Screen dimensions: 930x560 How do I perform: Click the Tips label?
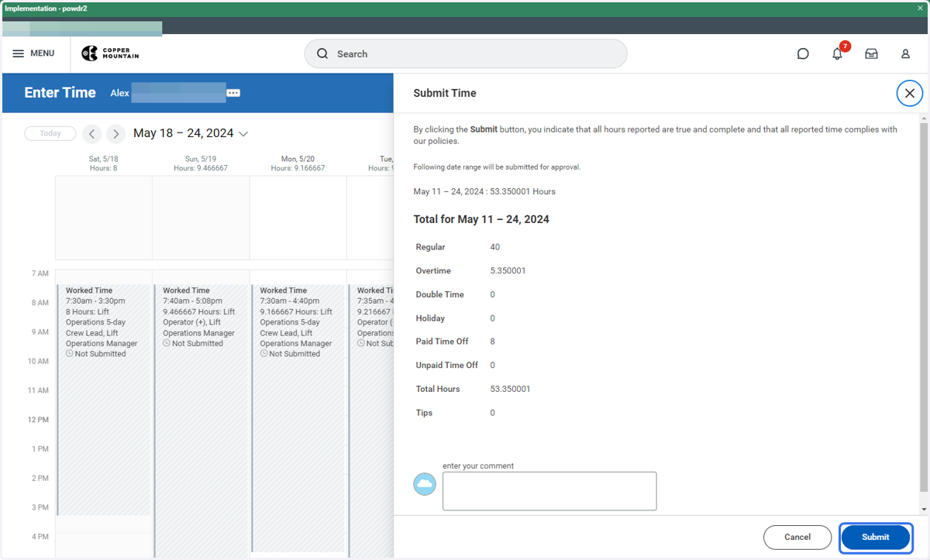click(x=424, y=413)
